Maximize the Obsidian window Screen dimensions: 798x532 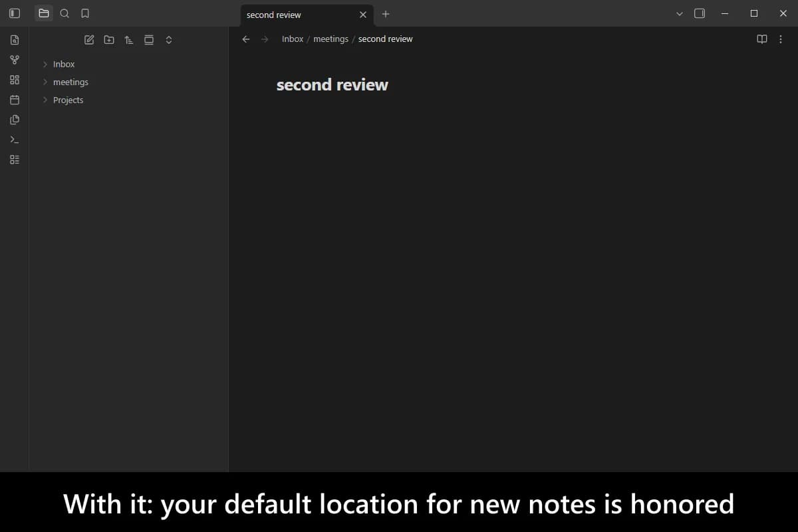click(x=754, y=13)
